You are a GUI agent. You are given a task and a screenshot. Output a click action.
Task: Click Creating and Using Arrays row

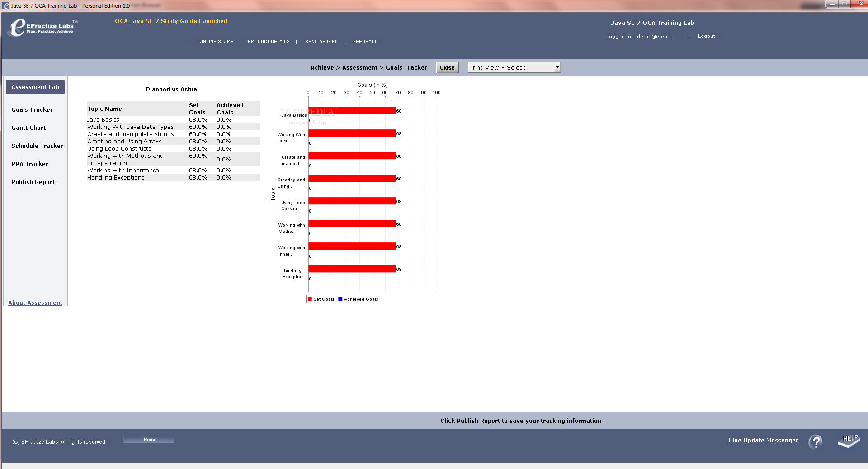tap(173, 142)
